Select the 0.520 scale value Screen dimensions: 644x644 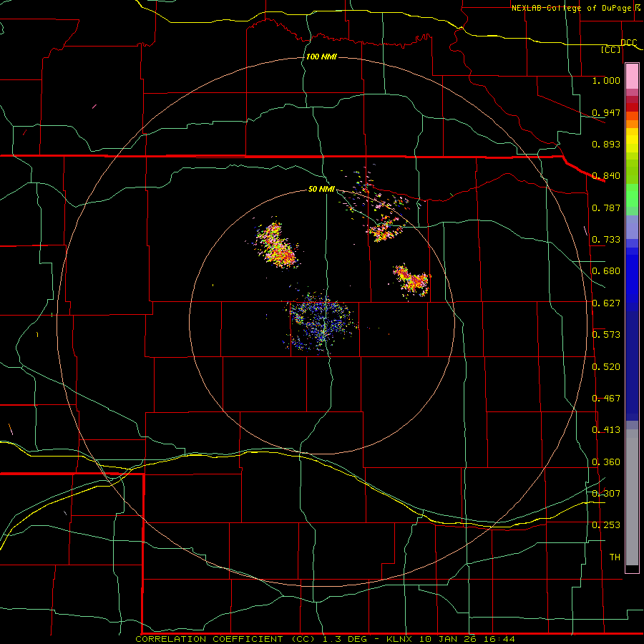coord(606,366)
